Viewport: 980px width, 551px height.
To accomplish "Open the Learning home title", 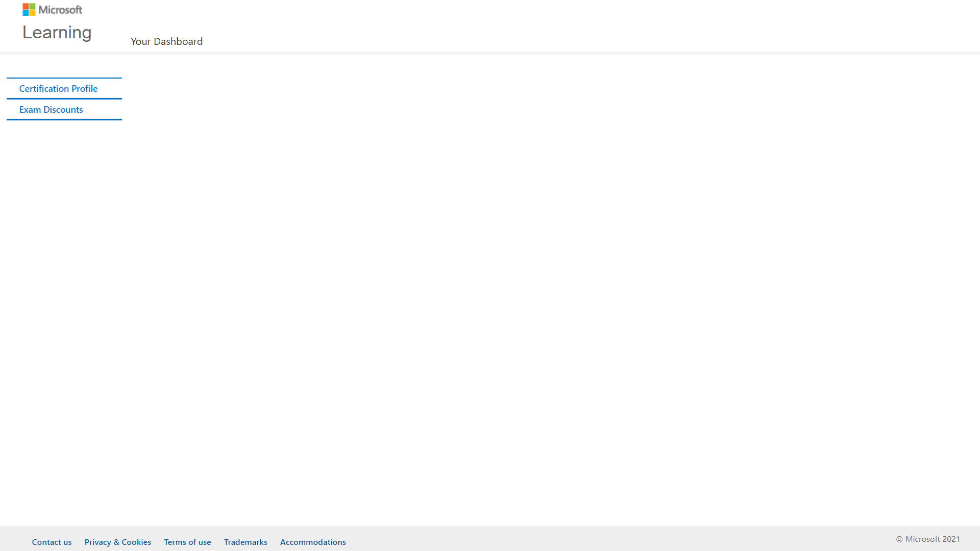I will (x=57, y=33).
